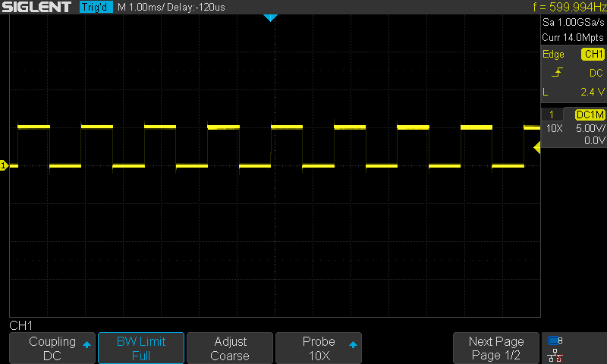
Task: Select the channel 1 tab in side panel
Action: click(552, 115)
